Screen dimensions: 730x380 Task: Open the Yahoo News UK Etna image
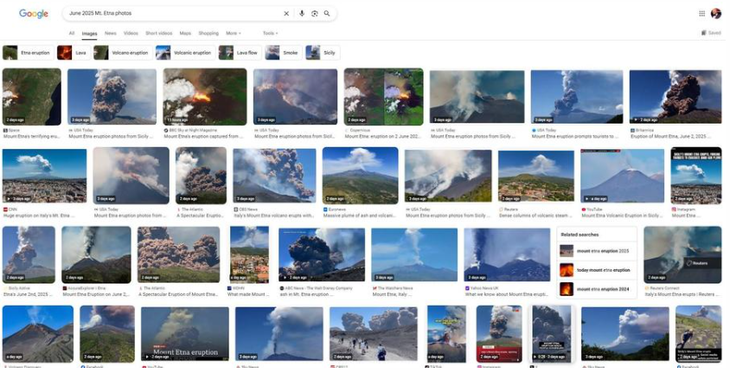pyautogui.click(x=507, y=255)
